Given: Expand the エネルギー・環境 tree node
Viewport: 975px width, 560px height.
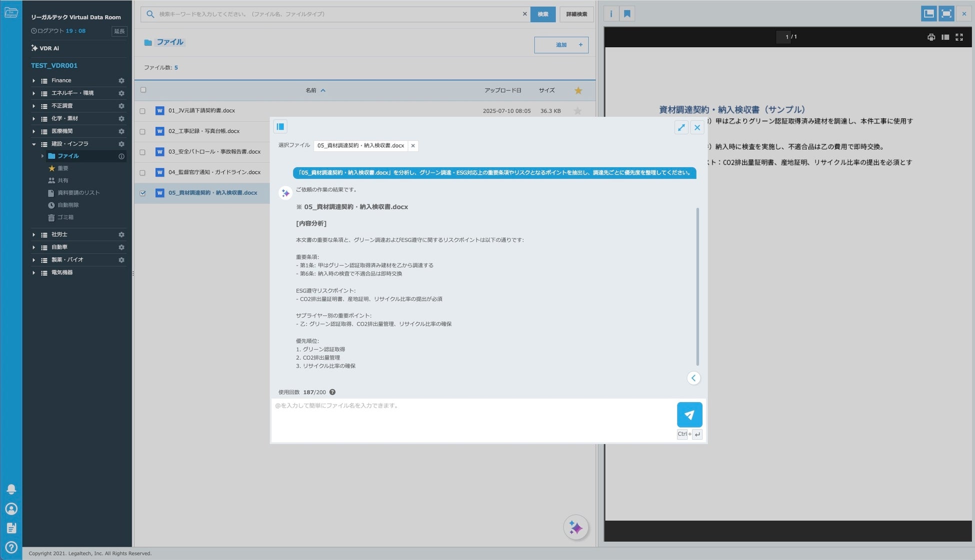Looking at the screenshot, I should click(33, 93).
